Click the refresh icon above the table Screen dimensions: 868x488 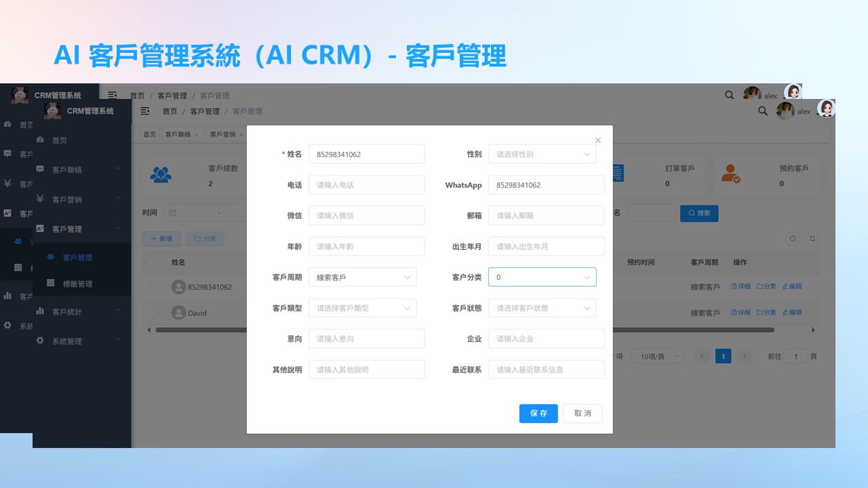(812, 239)
